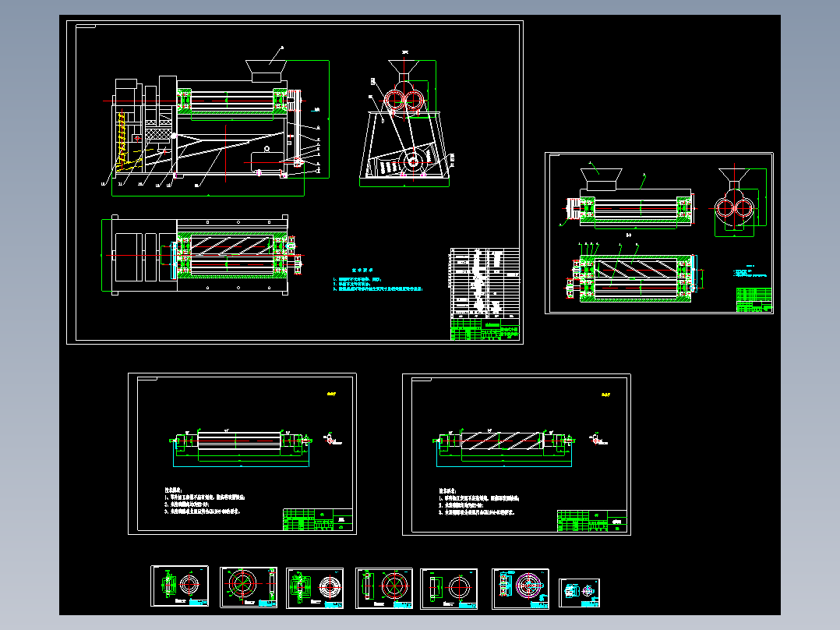Click the cyan technical notes in main assembly sheet
Viewport: 840px width, 630px height.
(378, 281)
